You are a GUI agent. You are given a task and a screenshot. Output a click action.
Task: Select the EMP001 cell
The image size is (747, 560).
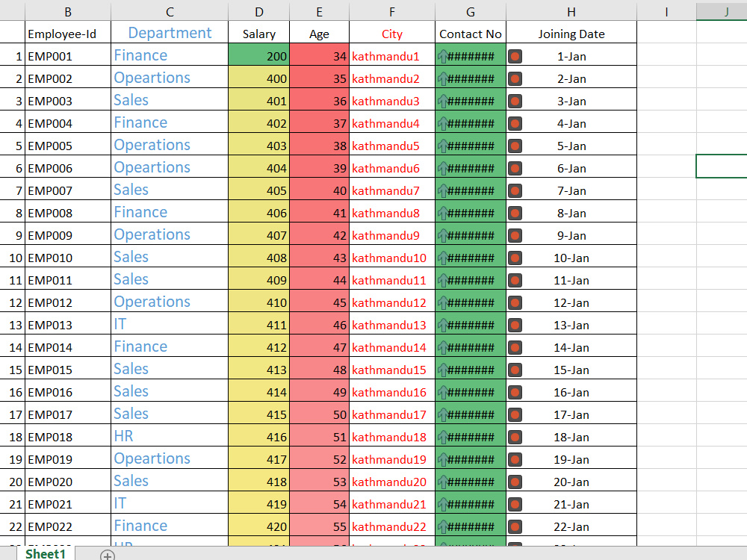pos(68,56)
